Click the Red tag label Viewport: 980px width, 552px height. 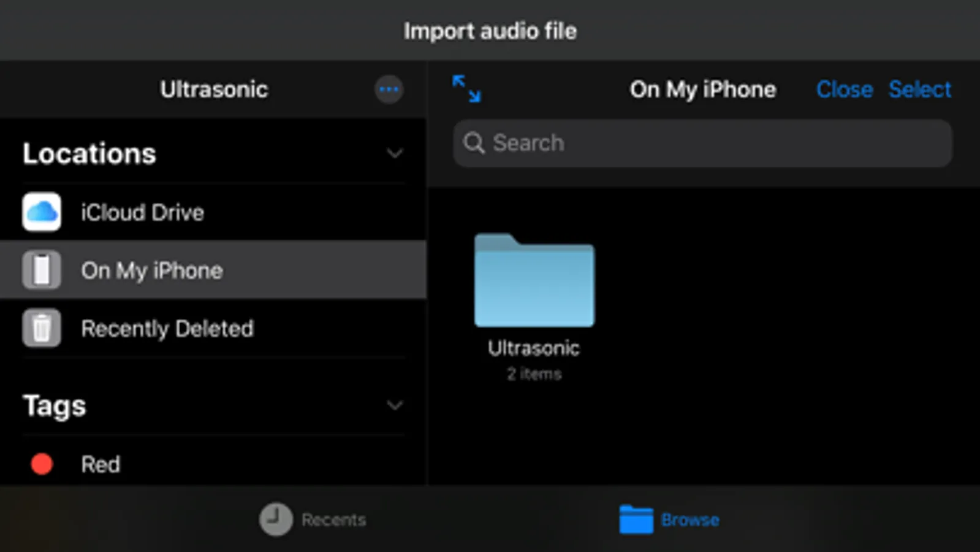click(x=101, y=464)
